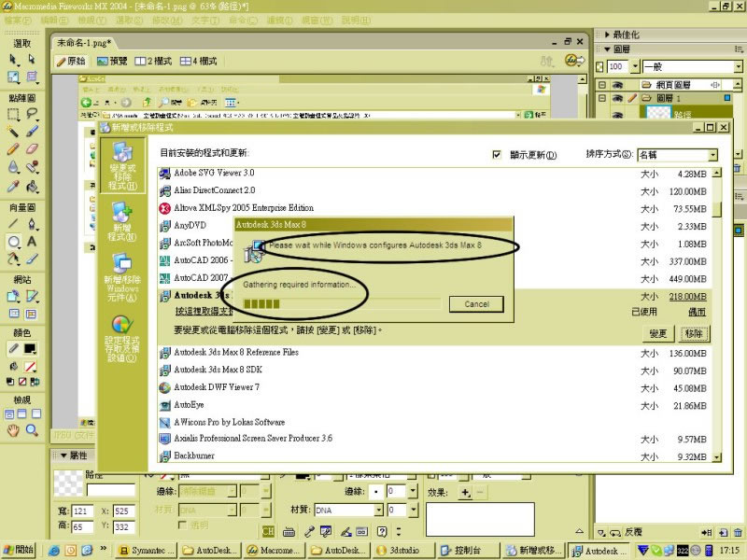The width and height of the screenshot is (747, 560).
Task: Select the Text tool
Action: point(32,242)
